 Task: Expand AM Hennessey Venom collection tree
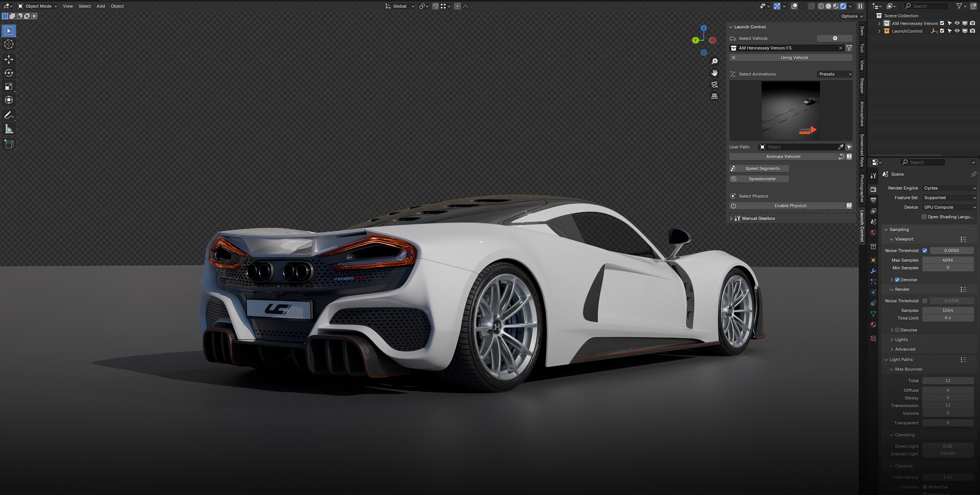879,23
